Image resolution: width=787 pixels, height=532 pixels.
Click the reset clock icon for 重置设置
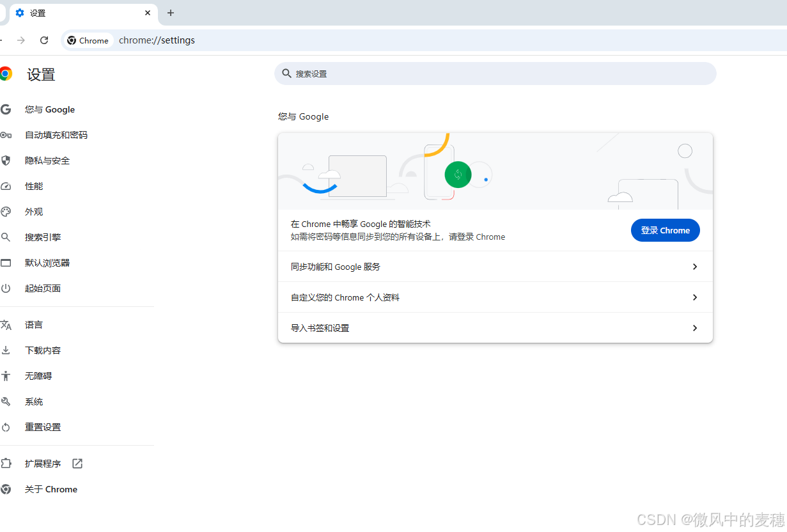(x=6, y=427)
